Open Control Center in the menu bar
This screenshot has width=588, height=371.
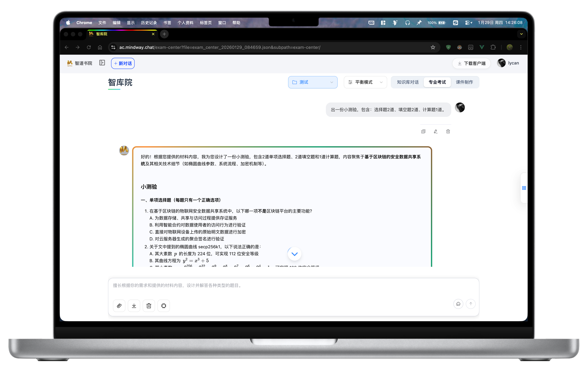click(468, 23)
